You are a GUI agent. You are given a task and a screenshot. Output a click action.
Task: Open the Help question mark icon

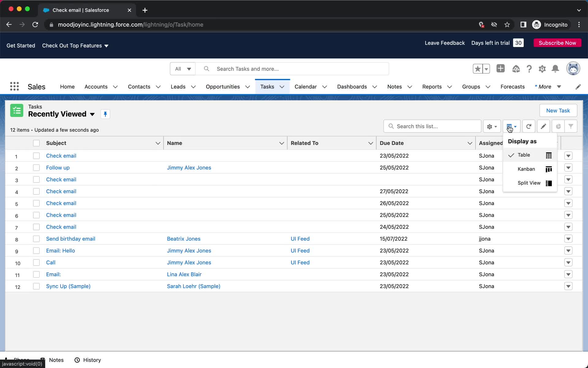tap(529, 69)
